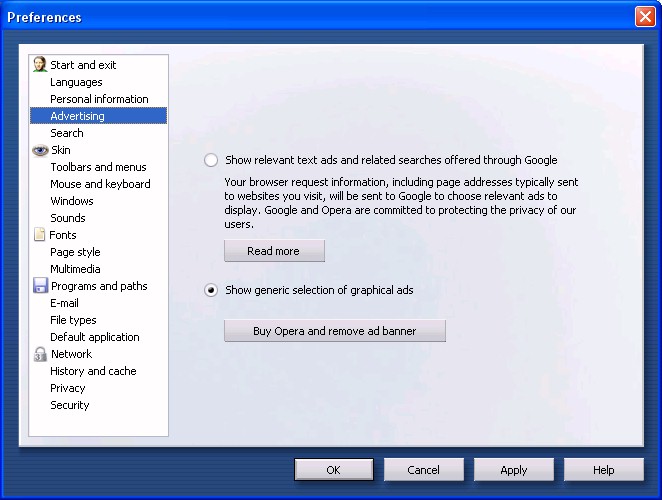Viewport: 662px width, 500px height.
Task: Open Mouse and keyboard settings
Action: (x=100, y=184)
